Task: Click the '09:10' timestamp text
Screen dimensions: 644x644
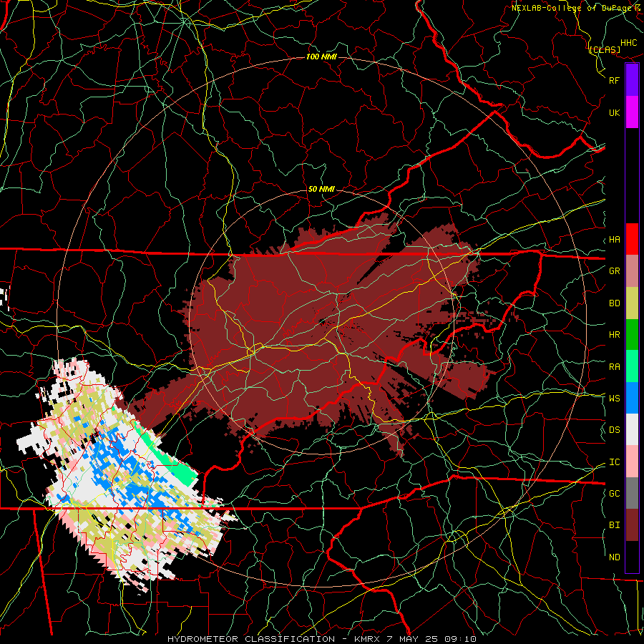Action: click(459, 639)
